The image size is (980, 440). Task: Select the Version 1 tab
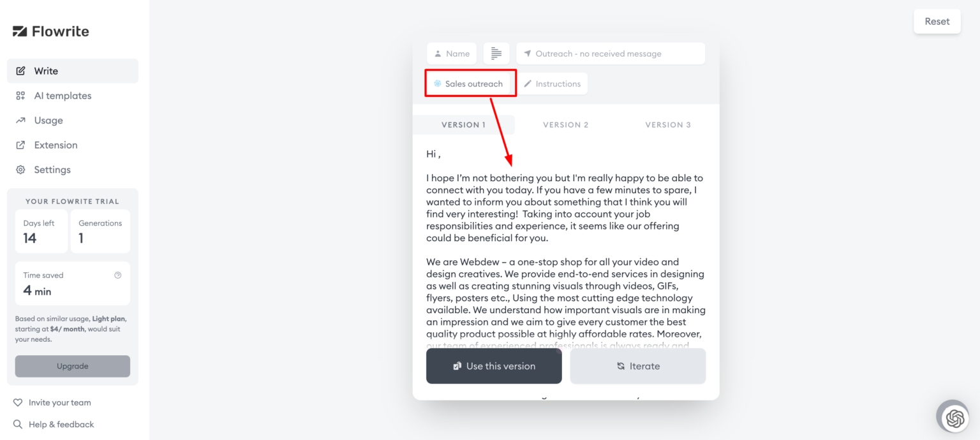tap(463, 125)
